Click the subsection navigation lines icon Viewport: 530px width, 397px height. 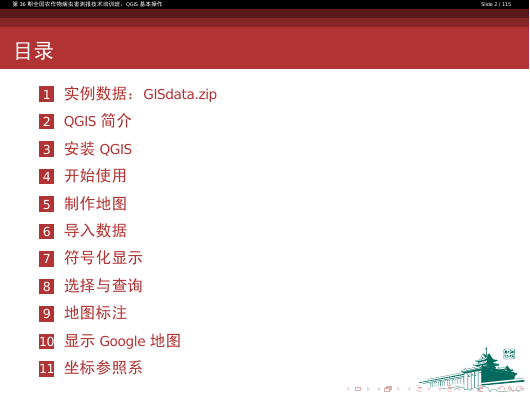click(x=419, y=389)
